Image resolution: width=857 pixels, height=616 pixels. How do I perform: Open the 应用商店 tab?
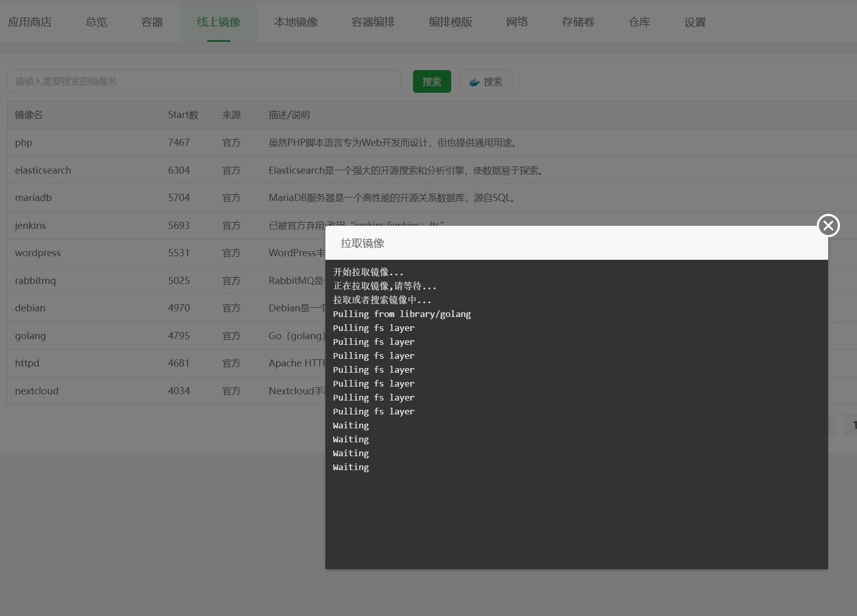(30, 22)
